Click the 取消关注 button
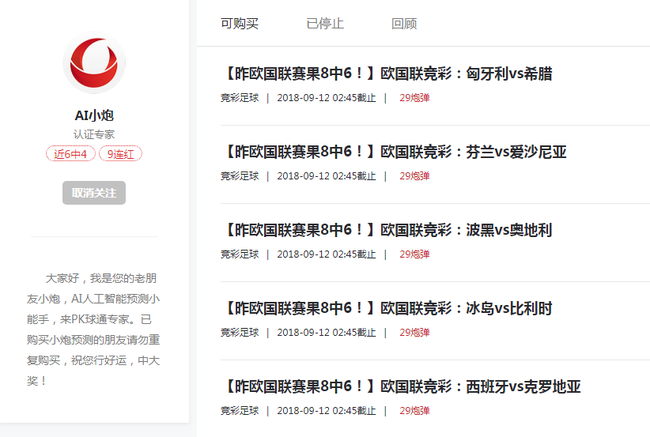Image resolution: width=650 pixels, height=437 pixels. click(94, 193)
